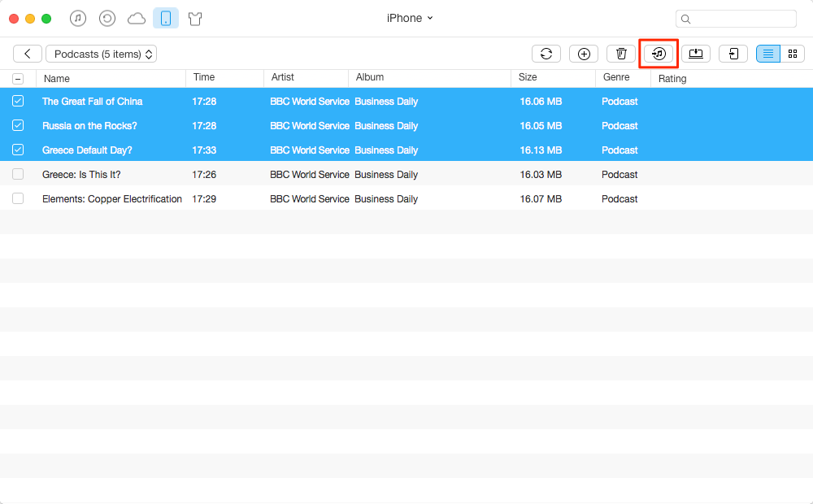Focus the search input field
This screenshot has width=813, height=504.
pyautogui.click(x=736, y=19)
